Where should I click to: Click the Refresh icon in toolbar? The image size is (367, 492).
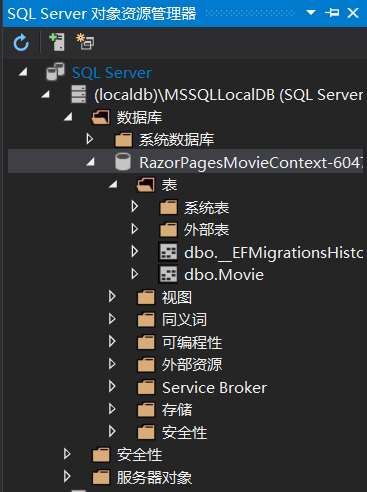coord(21,42)
